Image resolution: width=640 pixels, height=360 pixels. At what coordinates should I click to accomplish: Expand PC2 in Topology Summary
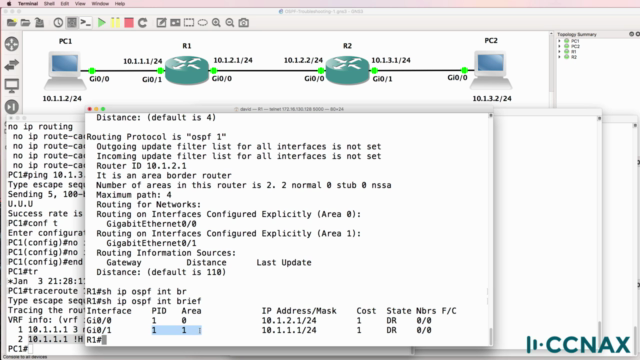click(x=560, y=46)
